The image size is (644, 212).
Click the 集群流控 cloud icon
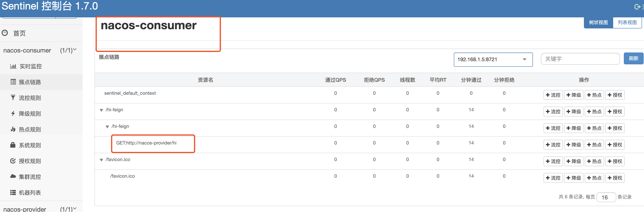point(13,176)
